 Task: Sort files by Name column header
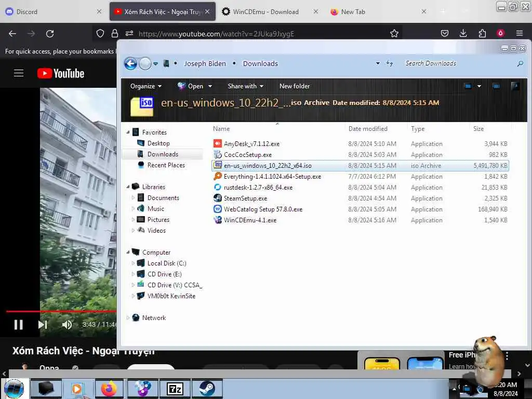click(x=221, y=129)
